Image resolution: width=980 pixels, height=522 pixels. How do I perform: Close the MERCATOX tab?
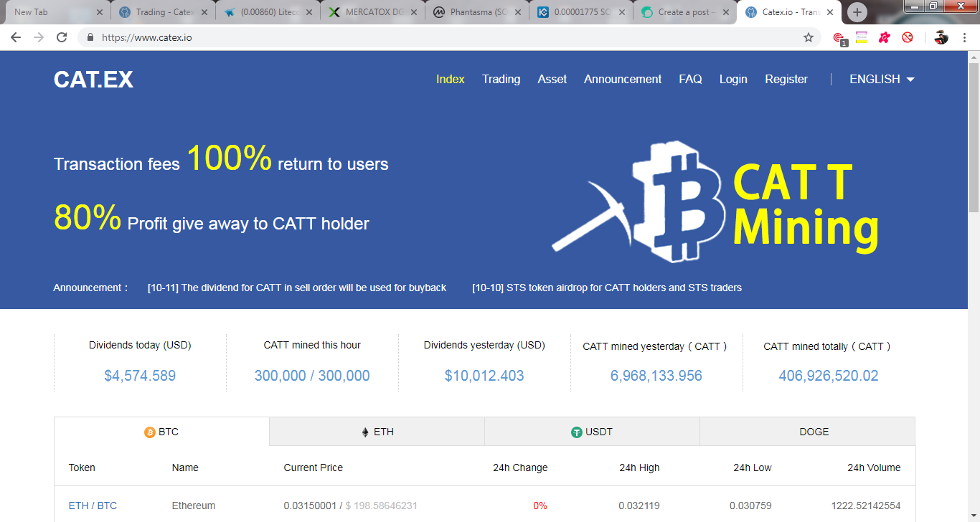[x=414, y=12]
